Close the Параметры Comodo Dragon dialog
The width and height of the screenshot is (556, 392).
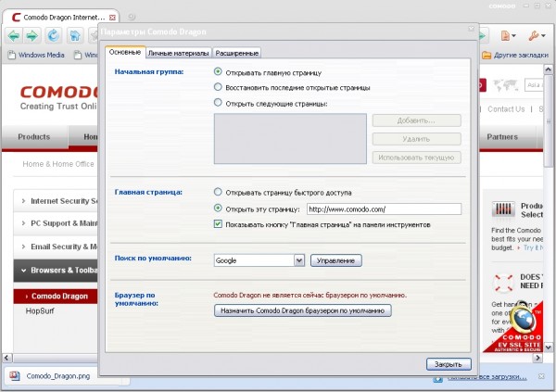472,29
